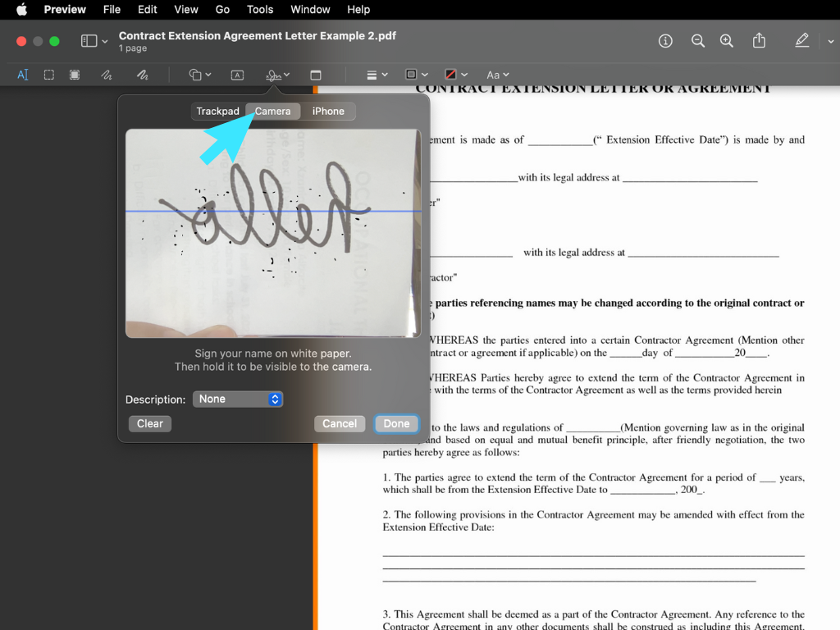Open the Tools menu
This screenshot has height=630, width=840.
(x=260, y=10)
